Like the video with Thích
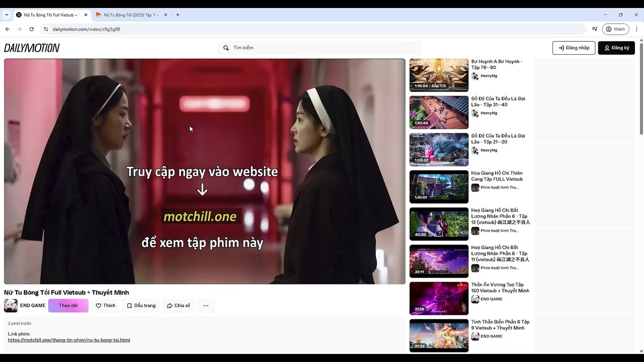Screen dimensions: 644x362 [106, 306]
